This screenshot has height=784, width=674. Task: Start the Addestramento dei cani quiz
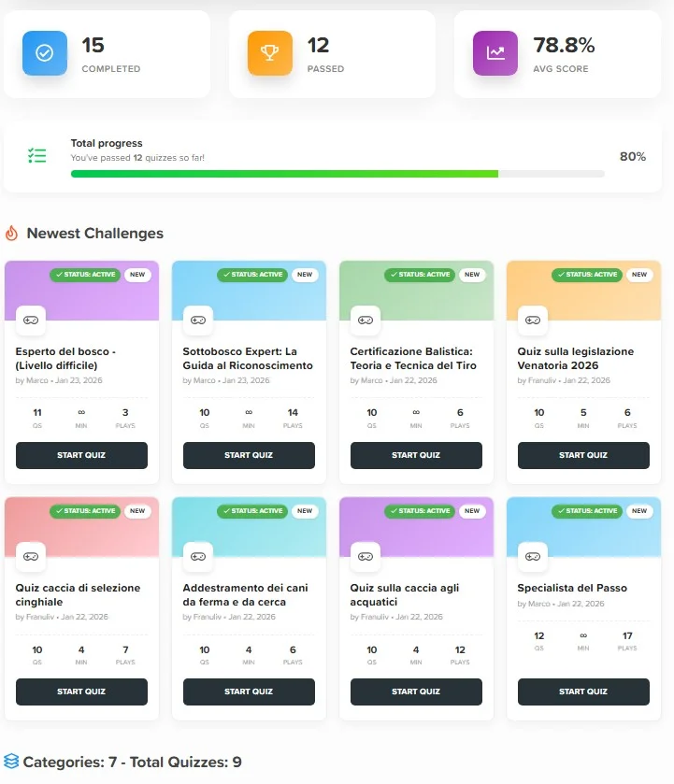248,692
